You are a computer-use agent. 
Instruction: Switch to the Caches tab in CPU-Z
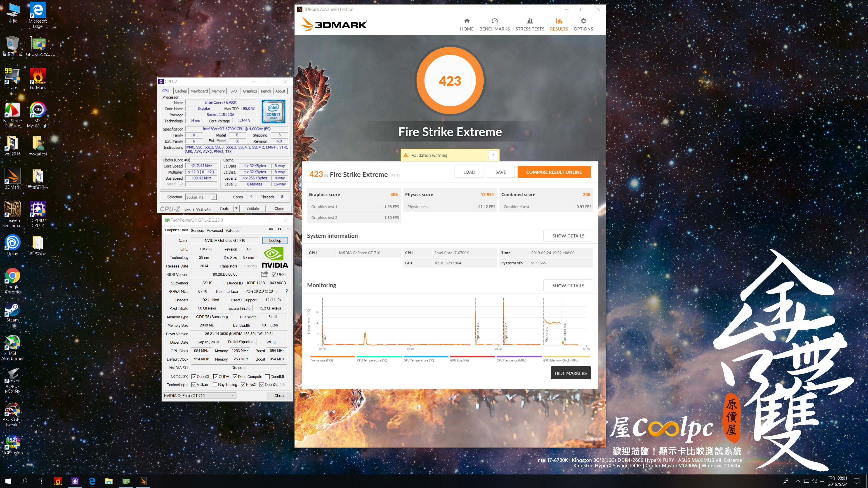coord(181,91)
